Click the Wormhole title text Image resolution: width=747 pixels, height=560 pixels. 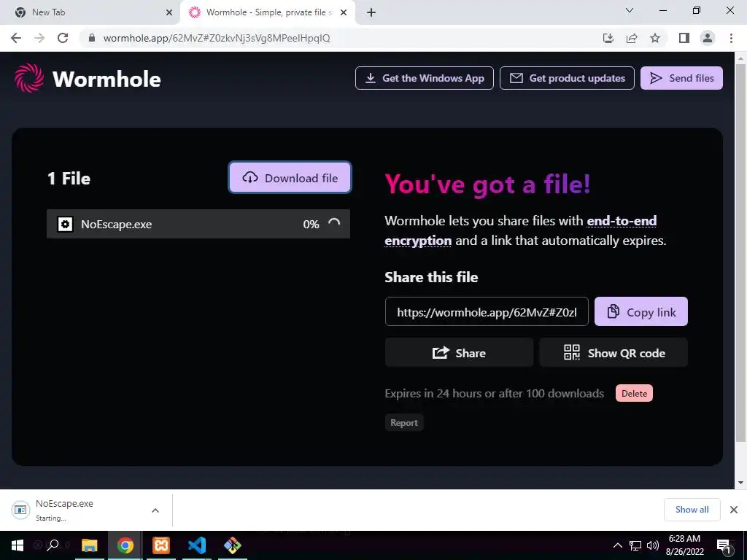point(107,79)
